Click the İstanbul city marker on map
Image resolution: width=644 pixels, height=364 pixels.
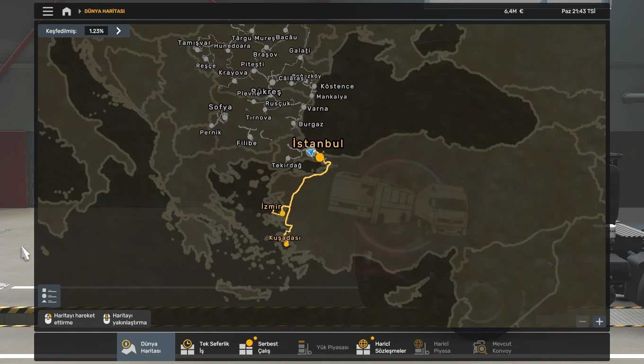point(320,157)
